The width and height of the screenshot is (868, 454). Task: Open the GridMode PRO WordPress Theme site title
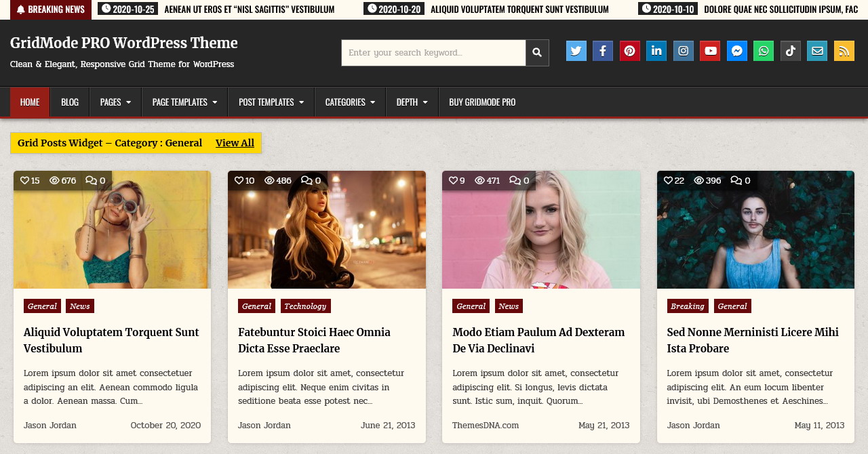click(x=124, y=43)
